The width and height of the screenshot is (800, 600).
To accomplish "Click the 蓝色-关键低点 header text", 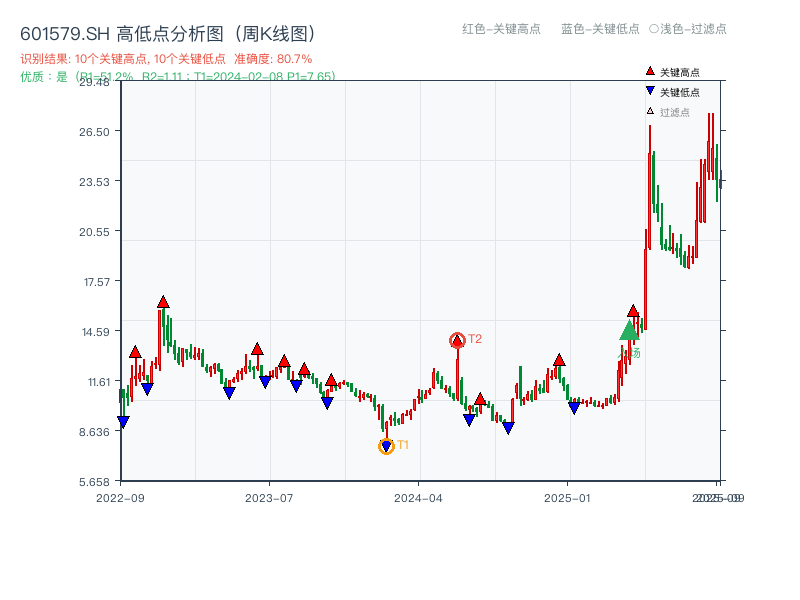I will [x=600, y=29].
